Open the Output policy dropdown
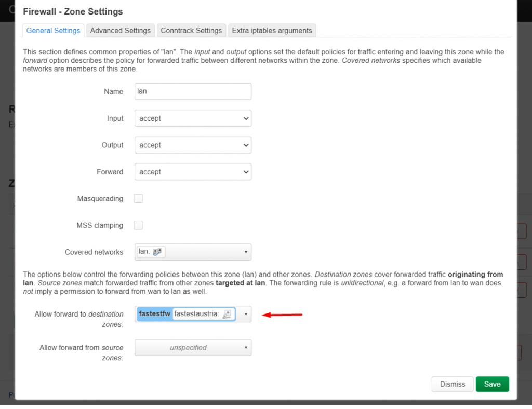This screenshot has width=532, height=409. point(192,145)
